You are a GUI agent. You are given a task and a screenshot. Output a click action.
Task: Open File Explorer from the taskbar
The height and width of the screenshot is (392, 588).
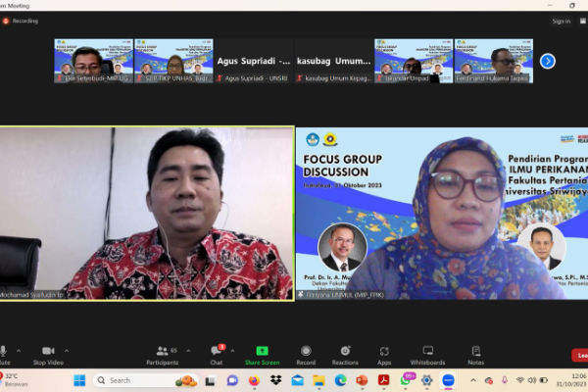click(x=319, y=381)
